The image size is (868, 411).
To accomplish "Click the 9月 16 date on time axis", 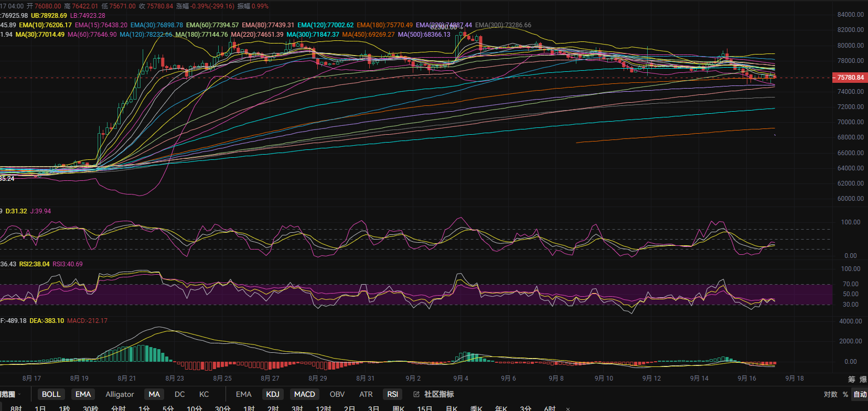I will click(747, 378).
